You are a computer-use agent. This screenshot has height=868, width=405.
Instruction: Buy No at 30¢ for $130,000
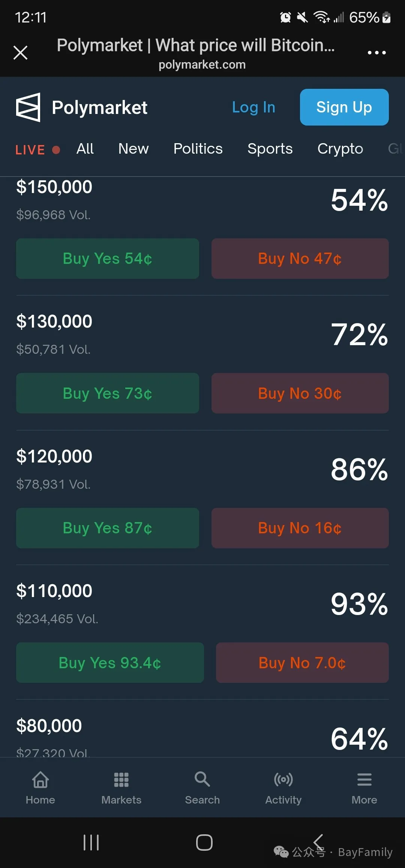click(x=300, y=394)
